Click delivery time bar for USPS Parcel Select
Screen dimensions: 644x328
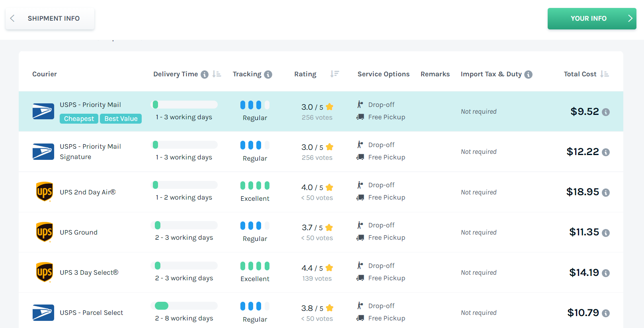(x=185, y=306)
